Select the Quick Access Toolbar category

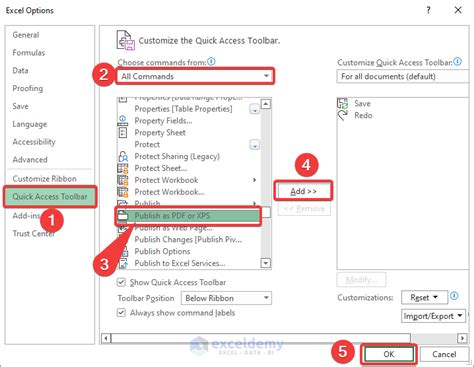[50, 197]
